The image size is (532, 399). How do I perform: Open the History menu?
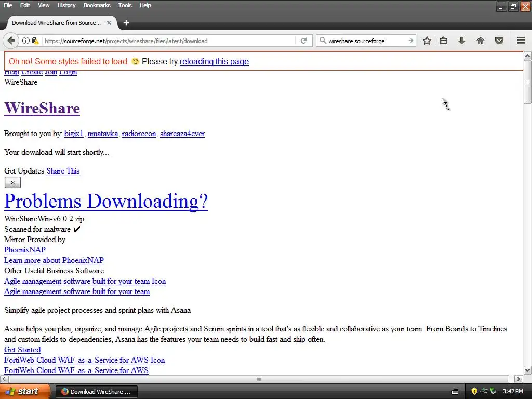(66, 5)
